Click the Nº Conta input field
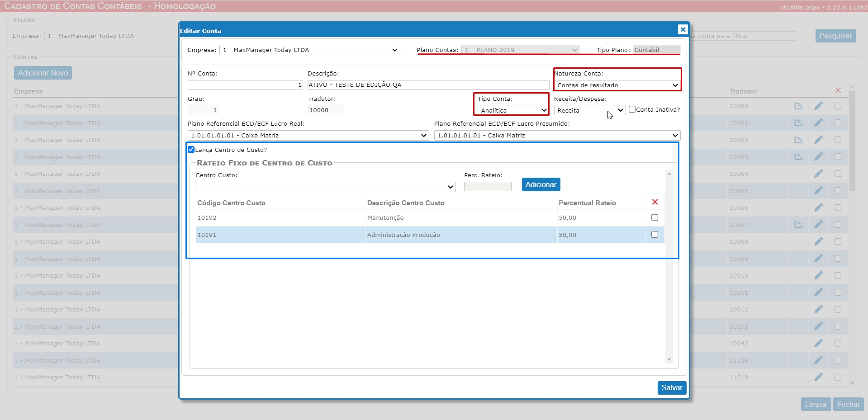 point(245,85)
